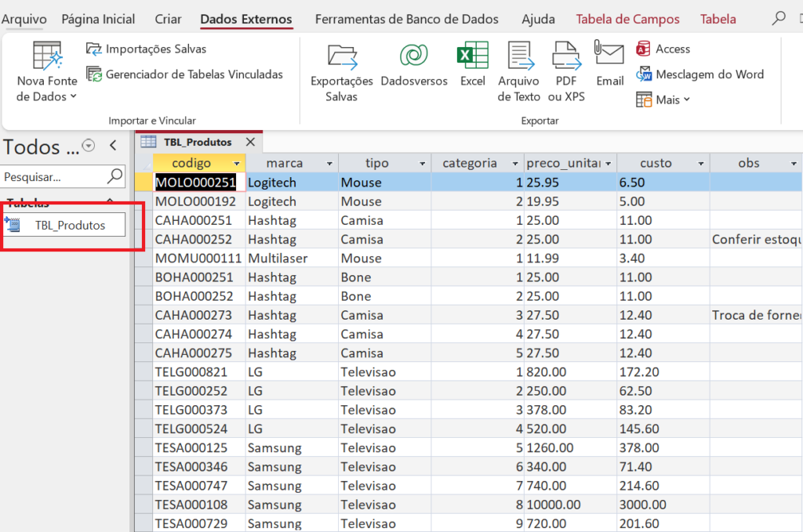Screen dimensions: 803x532
Task: Open the Ferramentas de Banco de Dados tab
Action: 406,19
